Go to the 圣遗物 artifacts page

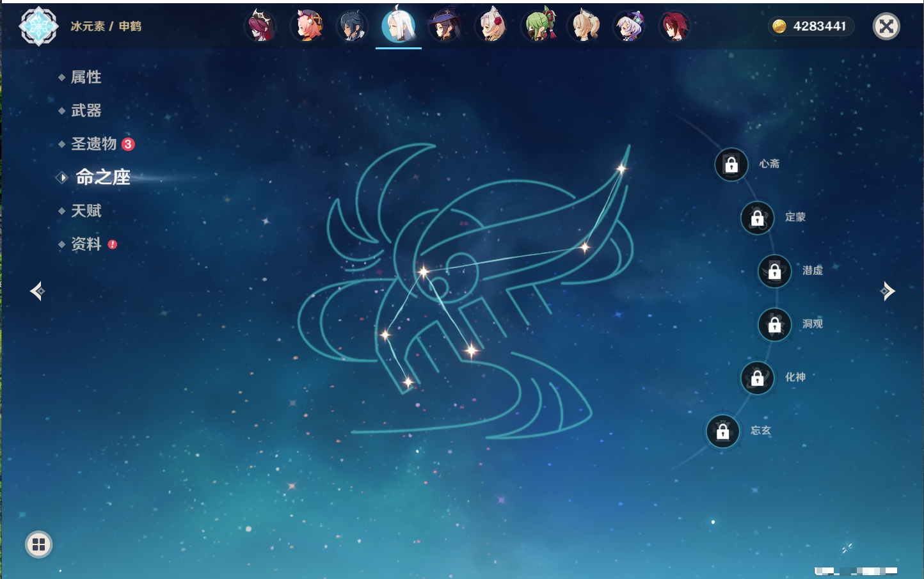[93, 144]
